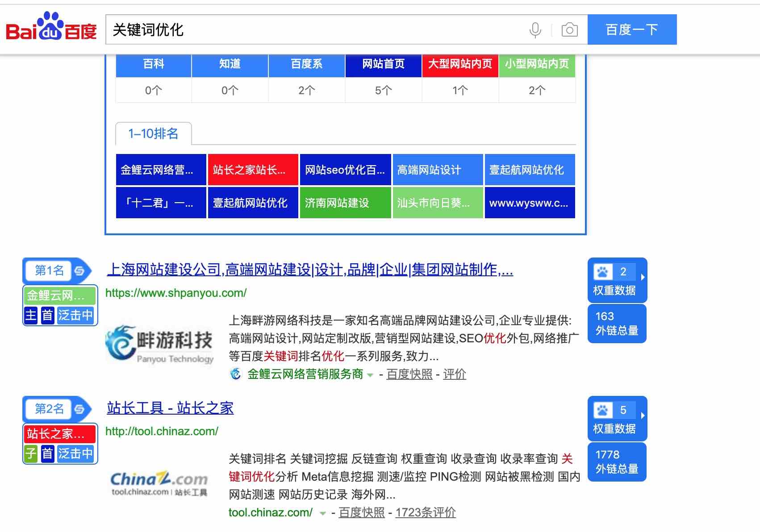Click paw icon in first 权重数据 box
The height and width of the screenshot is (532, 760).
point(602,271)
